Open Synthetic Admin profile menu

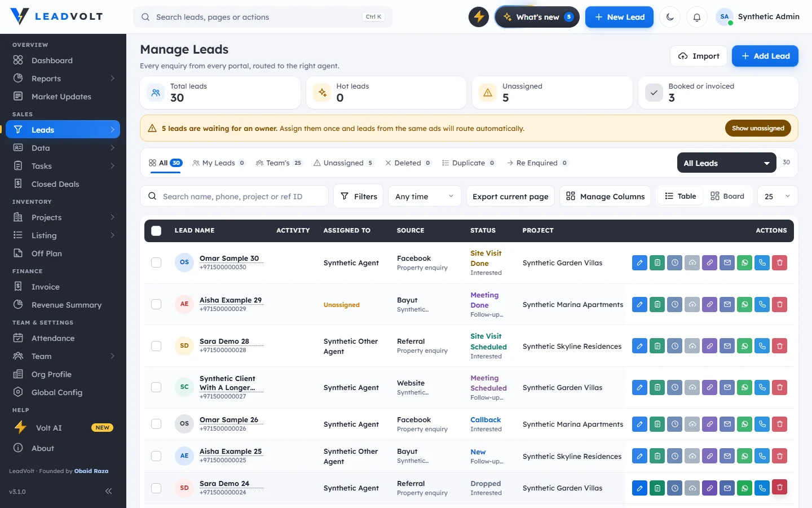coord(758,17)
